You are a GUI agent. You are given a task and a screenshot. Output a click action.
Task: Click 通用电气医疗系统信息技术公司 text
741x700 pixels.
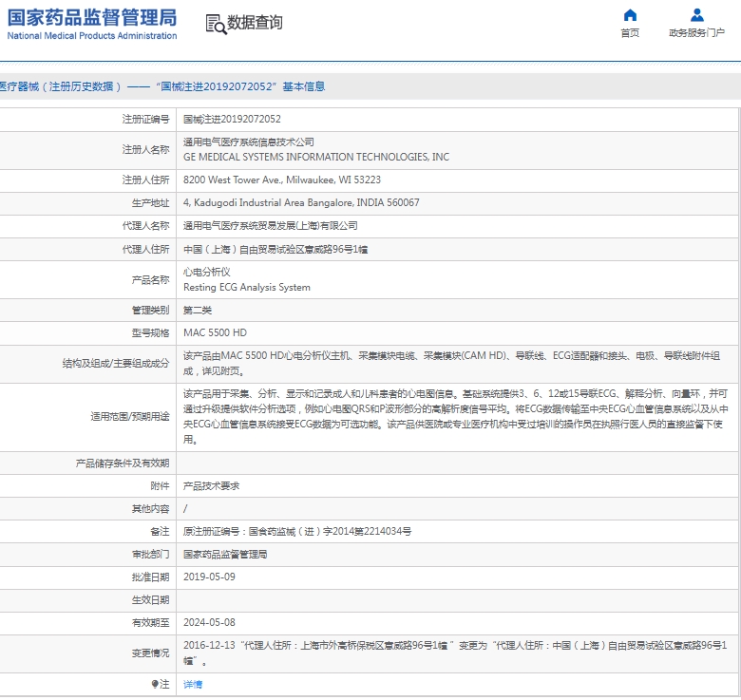coord(249,142)
